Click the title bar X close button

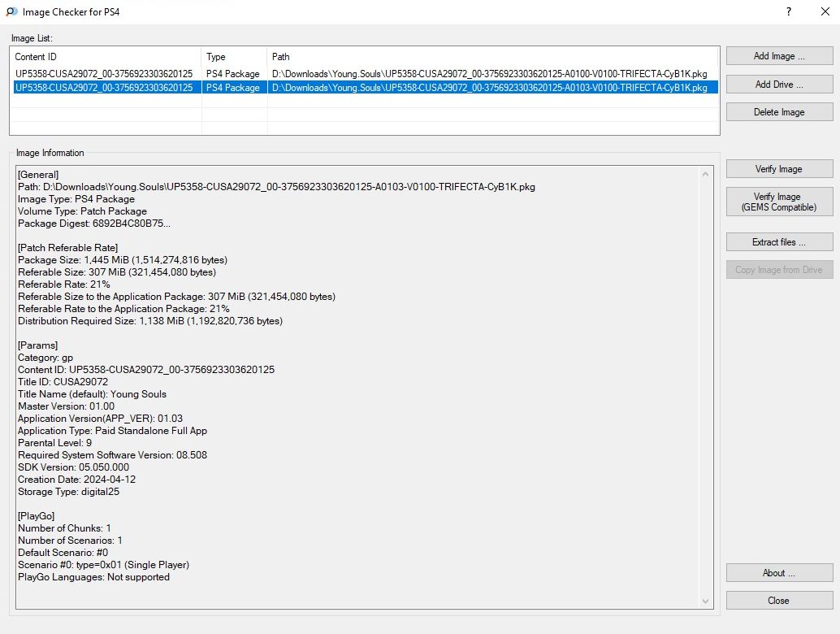coord(825,12)
